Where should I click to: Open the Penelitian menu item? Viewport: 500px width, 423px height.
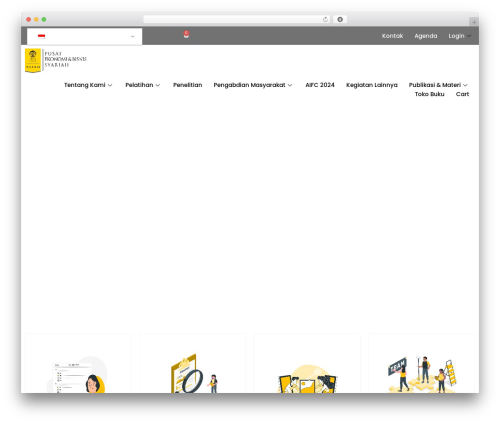[x=188, y=85]
